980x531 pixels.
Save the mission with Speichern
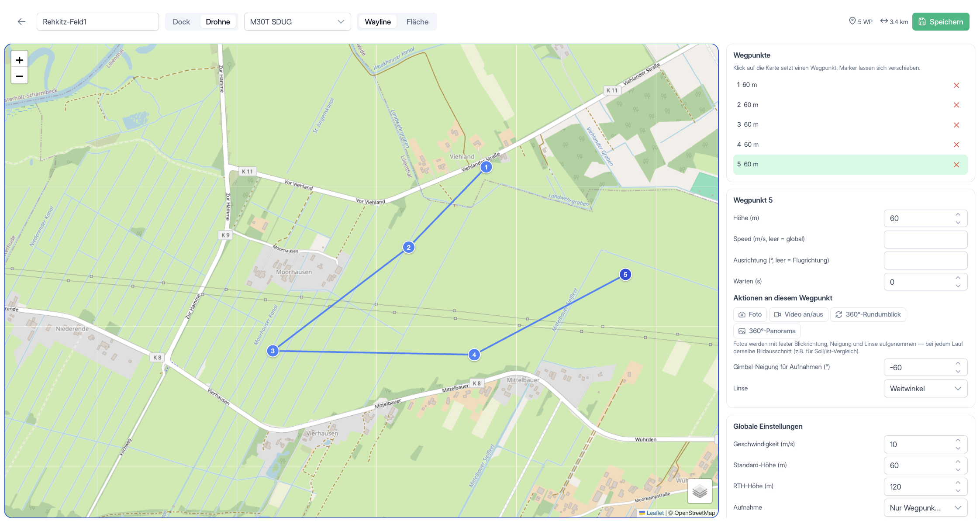[941, 22]
